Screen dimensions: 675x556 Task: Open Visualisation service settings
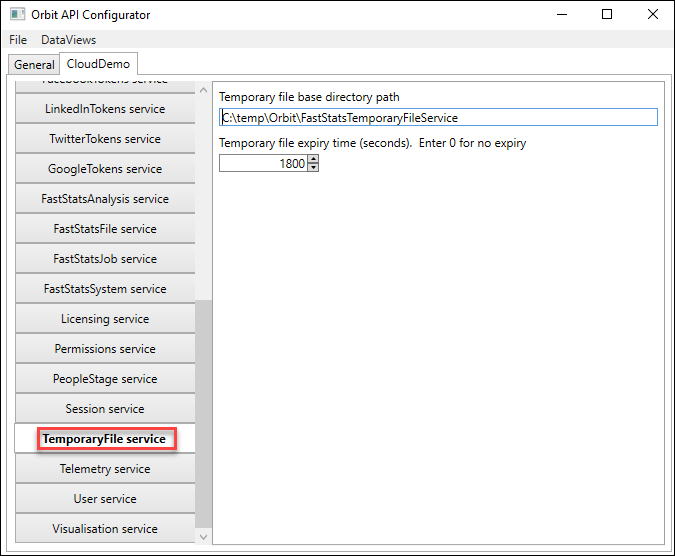click(x=105, y=528)
